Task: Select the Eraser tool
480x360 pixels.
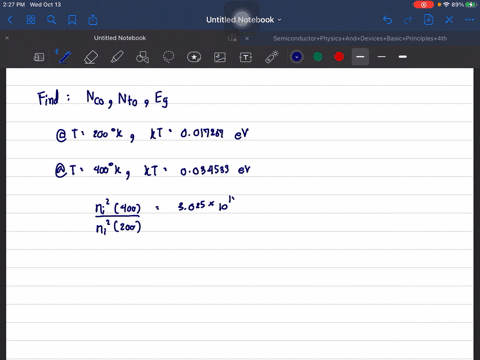Action: coord(91,57)
